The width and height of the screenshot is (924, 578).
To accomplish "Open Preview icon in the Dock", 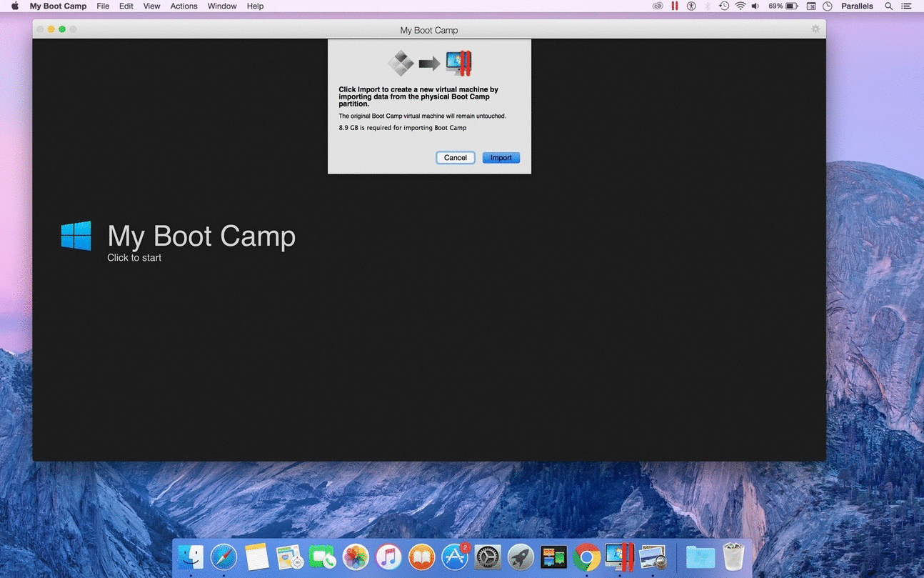I will click(653, 557).
